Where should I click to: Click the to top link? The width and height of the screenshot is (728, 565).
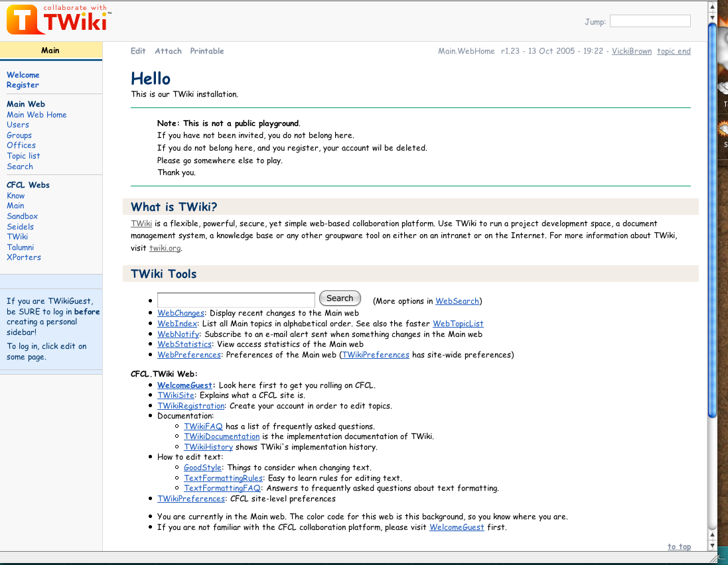click(x=678, y=546)
